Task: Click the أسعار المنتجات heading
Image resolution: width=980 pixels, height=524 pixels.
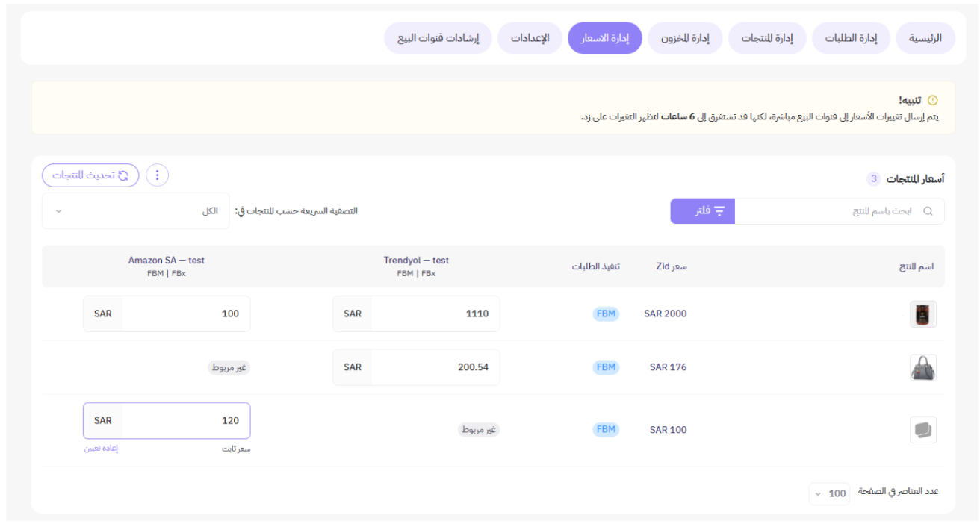Action: tap(915, 179)
